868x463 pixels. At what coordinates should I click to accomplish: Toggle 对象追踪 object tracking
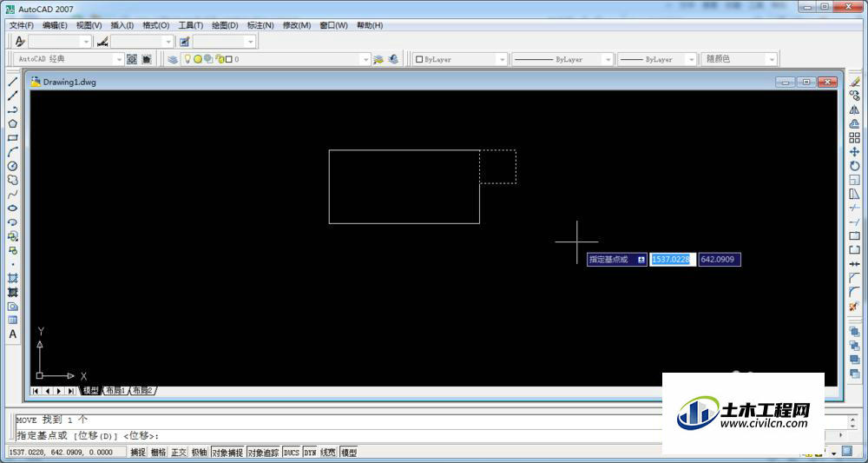(x=264, y=453)
